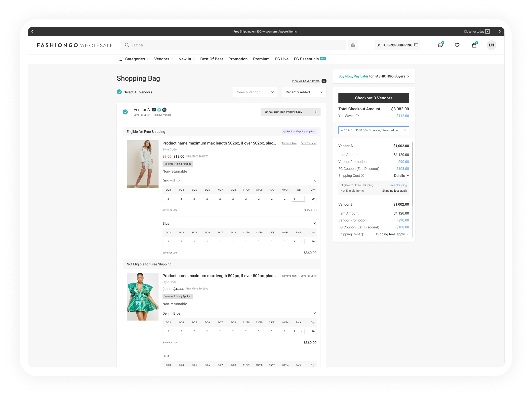Open the wishlist heart icon
Viewport: 532px width, 397px height.
[457, 45]
